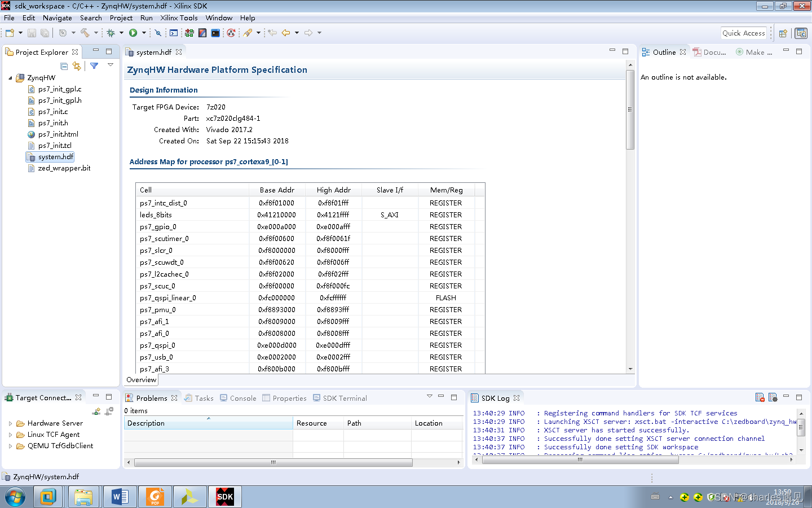Expand the QEMU TcfGdbClient node
The width and height of the screenshot is (812, 508).
pyautogui.click(x=10, y=446)
